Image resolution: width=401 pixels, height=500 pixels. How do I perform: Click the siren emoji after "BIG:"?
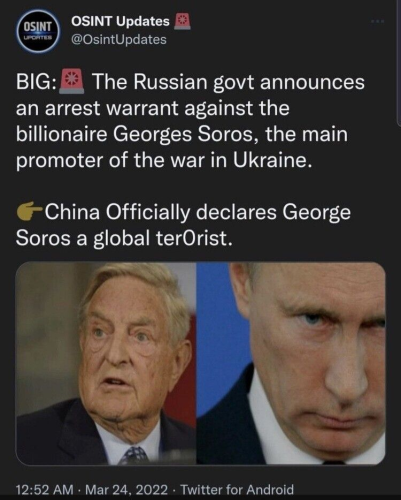72,82
